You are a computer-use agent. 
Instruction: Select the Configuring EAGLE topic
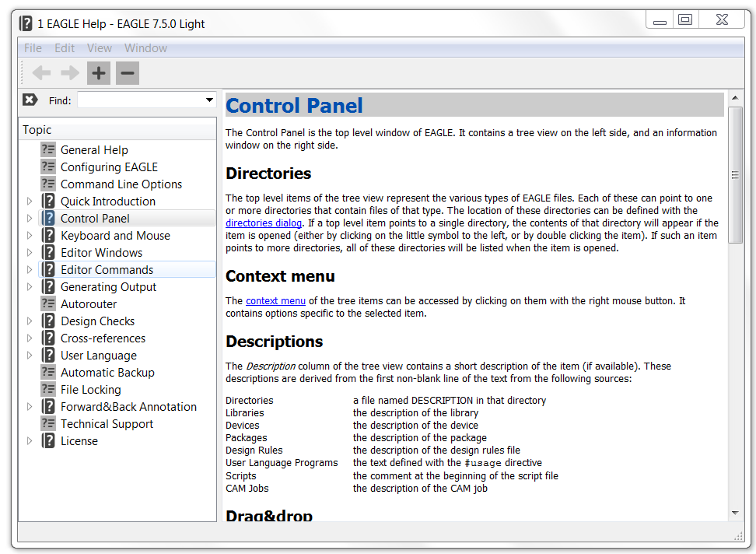[x=109, y=167]
